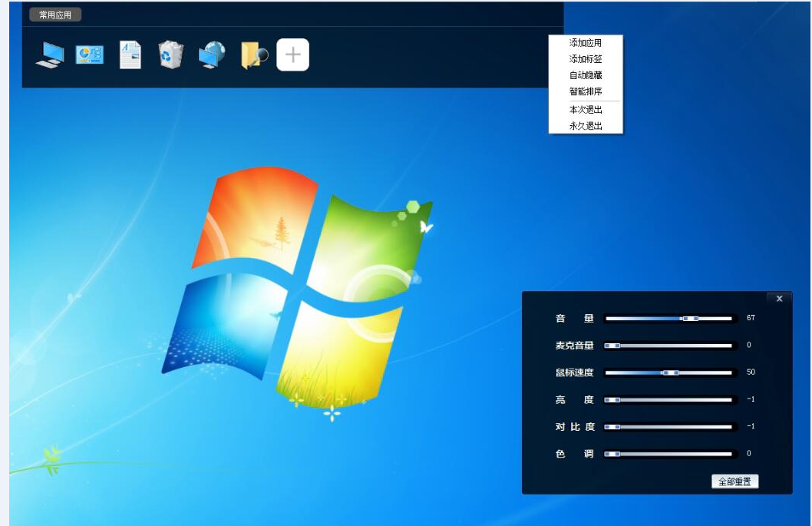The image size is (812, 526).
Task: Click the 音量 volume slider
Action: pos(670,318)
